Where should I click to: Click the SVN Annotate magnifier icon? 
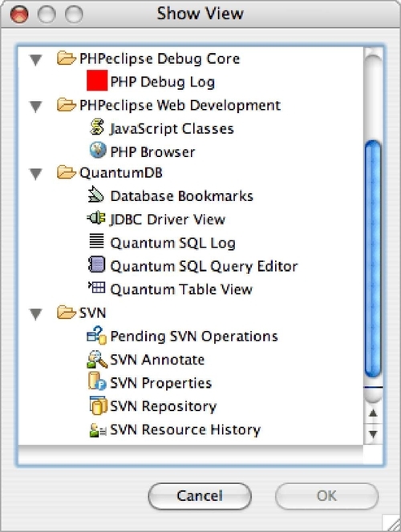click(97, 359)
